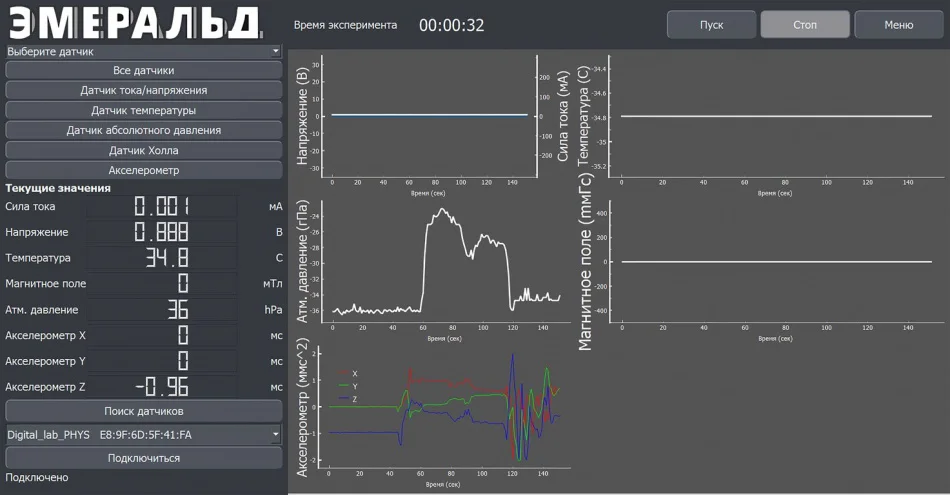Open the "Меню" menu
The width and height of the screenshot is (950, 495).
click(898, 25)
